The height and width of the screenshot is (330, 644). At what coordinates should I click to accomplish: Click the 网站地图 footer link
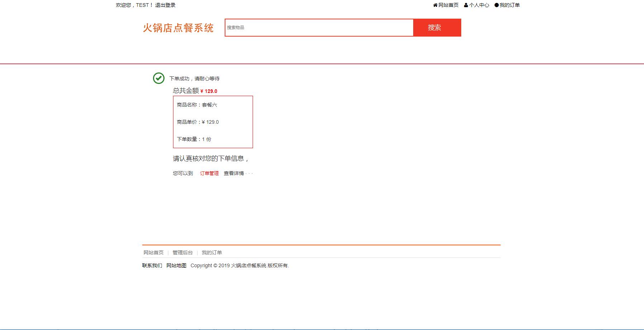[176, 265]
